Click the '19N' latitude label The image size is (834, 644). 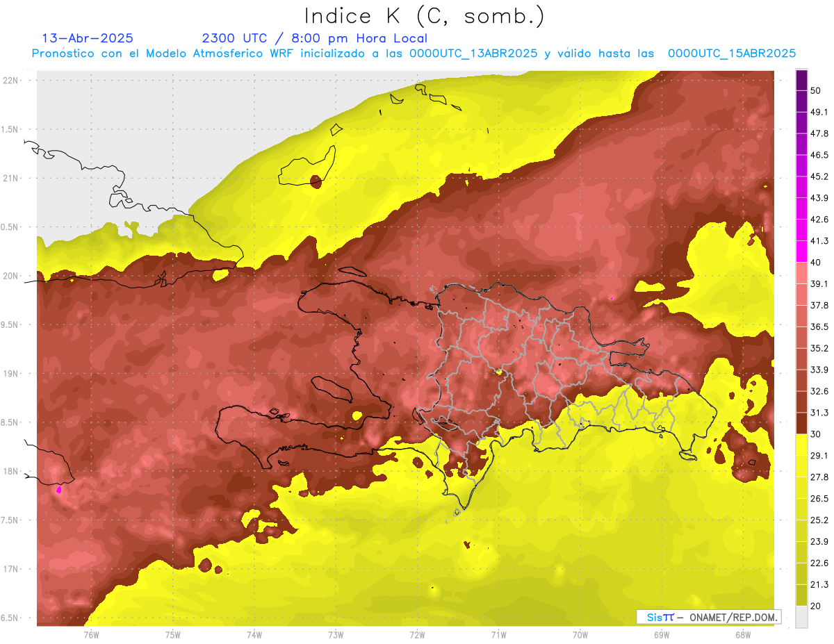[x=11, y=374]
